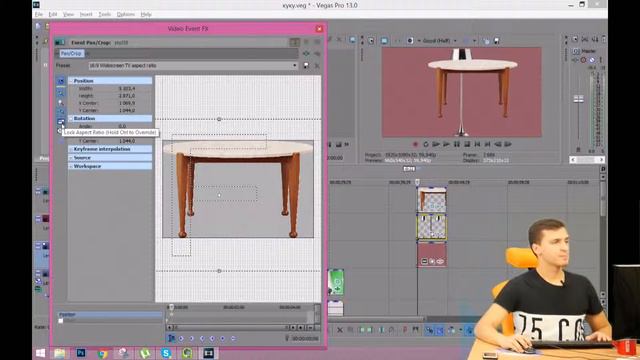Click the Delete Keyframe button
The width and height of the screenshot is (640, 360).
tap(233, 338)
